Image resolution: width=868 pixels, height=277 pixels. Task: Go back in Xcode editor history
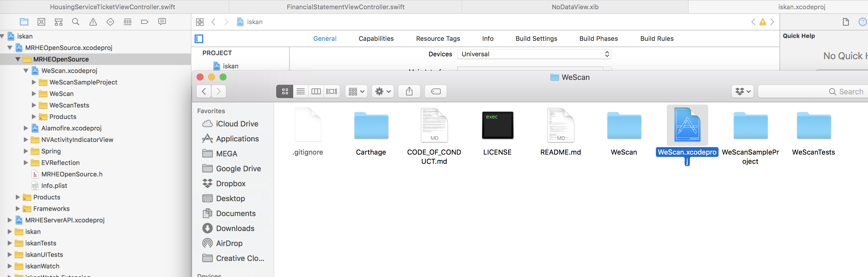(x=213, y=22)
